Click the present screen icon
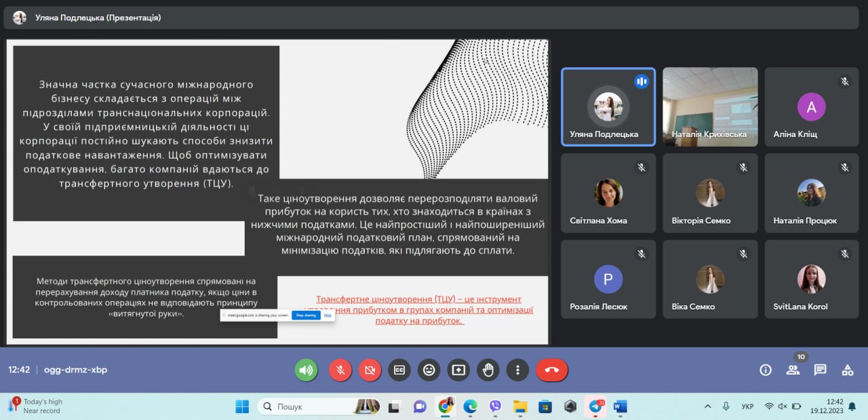This screenshot has width=868, height=420. (458, 370)
